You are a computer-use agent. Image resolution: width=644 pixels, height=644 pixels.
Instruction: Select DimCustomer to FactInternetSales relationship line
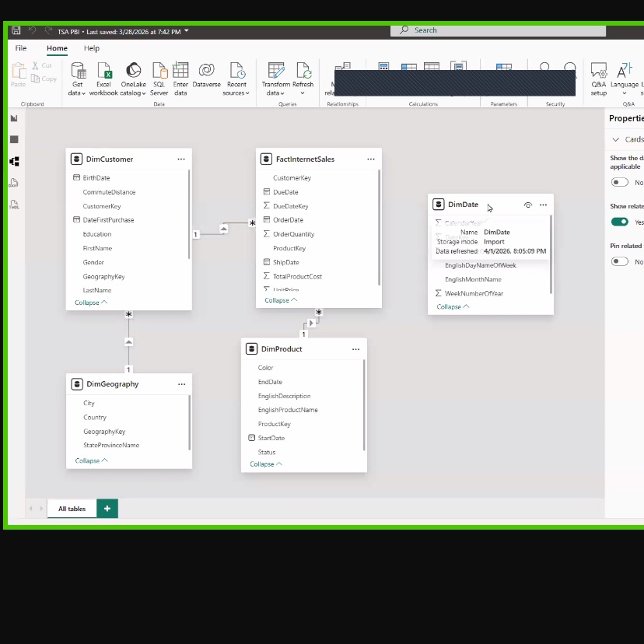pos(223,229)
